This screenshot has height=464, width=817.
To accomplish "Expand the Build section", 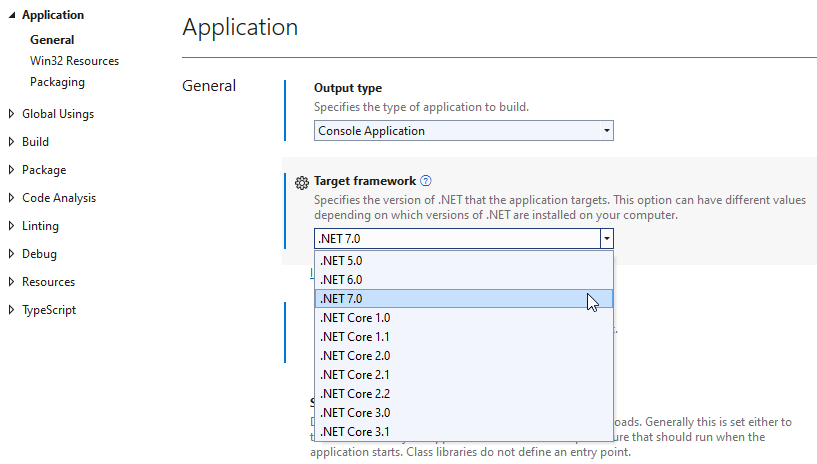I will [11, 142].
